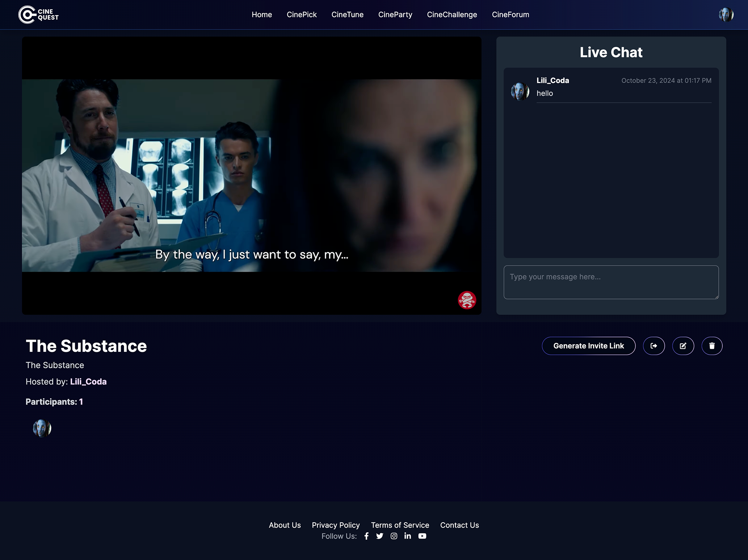The width and height of the screenshot is (748, 560).
Task: Click the Lili_Coda host name link
Action: (x=88, y=382)
